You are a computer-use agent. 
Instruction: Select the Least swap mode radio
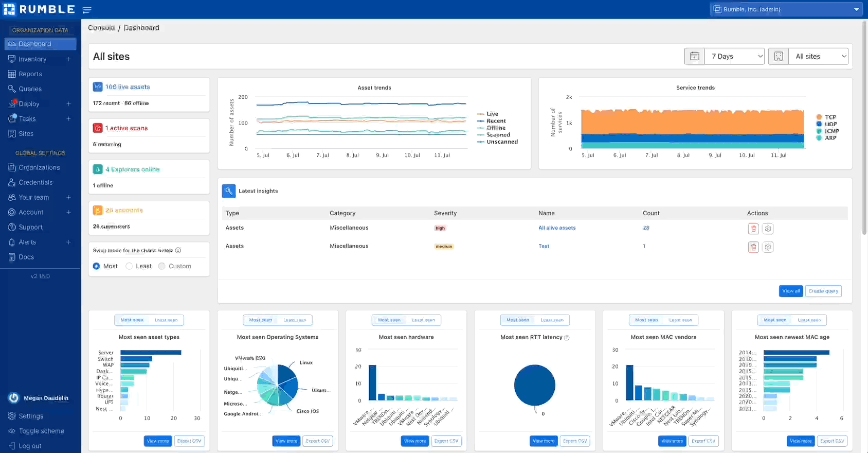(x=130, y=266)
